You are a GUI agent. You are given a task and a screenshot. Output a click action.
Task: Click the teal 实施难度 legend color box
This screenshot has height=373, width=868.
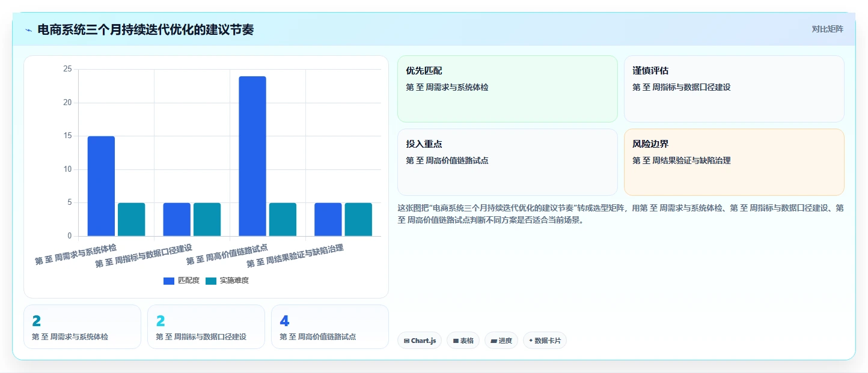click(211, 281)
